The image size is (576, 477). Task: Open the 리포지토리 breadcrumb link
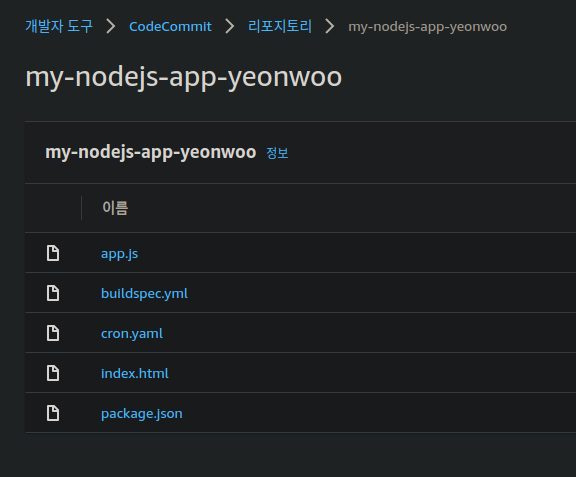tap(280, 26)
